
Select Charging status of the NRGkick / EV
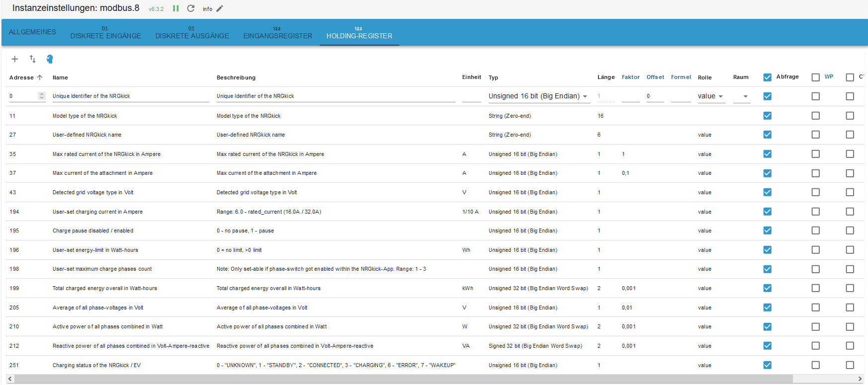96,365
